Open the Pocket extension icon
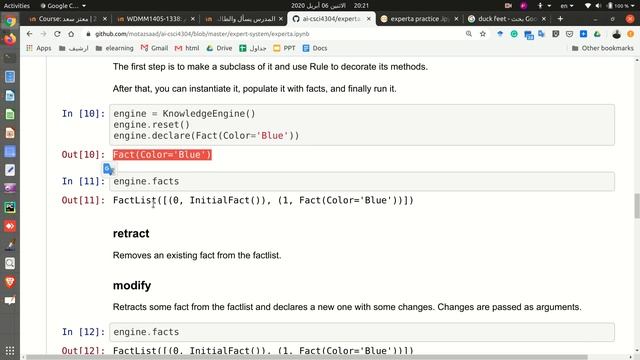The height and width of the screenshot is (360, 640). [569, 34]
